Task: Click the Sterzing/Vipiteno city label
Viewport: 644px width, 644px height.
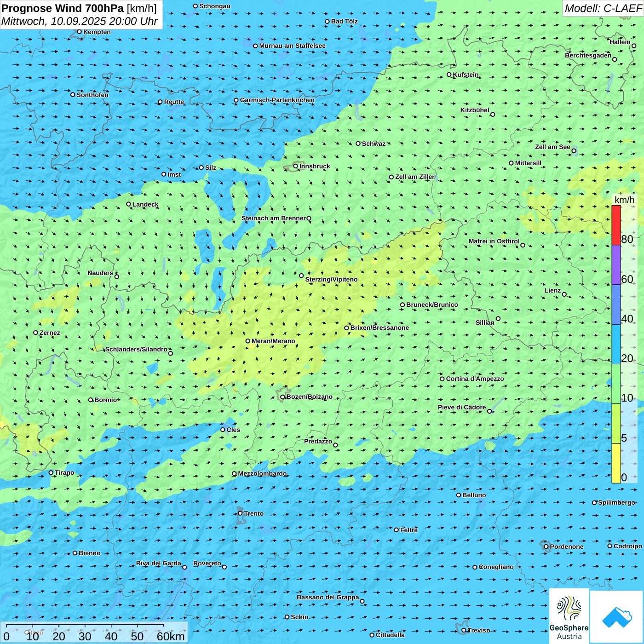Action: tap(331, 279)
